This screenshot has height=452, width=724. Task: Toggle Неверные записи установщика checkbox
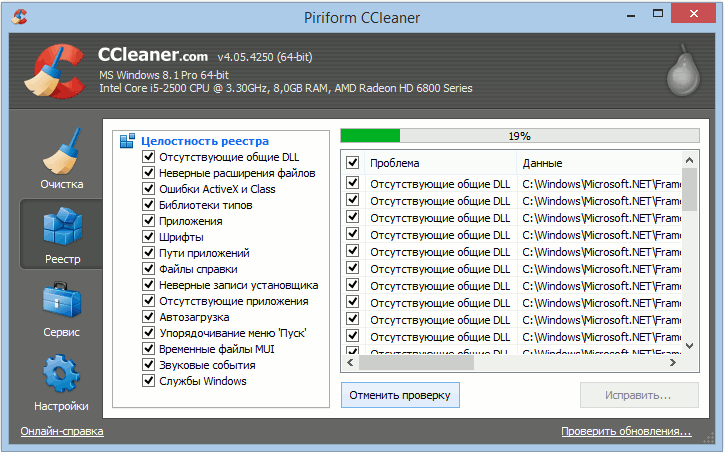[148, 285]
